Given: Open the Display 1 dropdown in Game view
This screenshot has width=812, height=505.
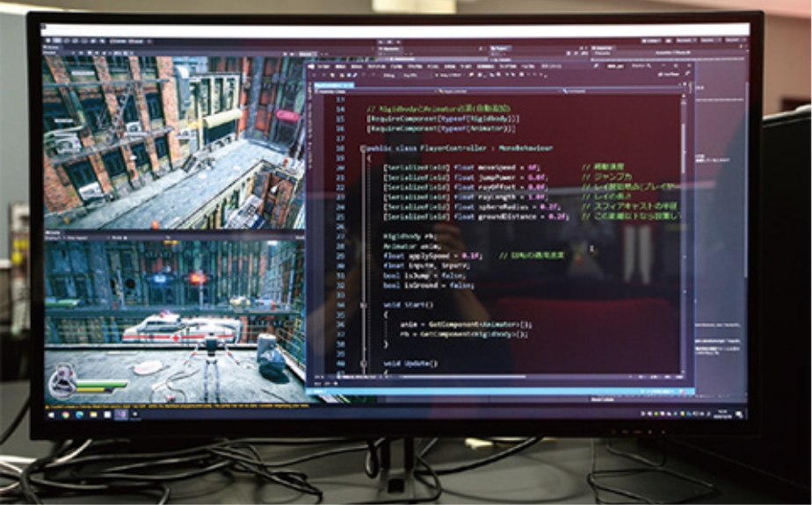Looking at the screenshot, I should tap(52, 237).
